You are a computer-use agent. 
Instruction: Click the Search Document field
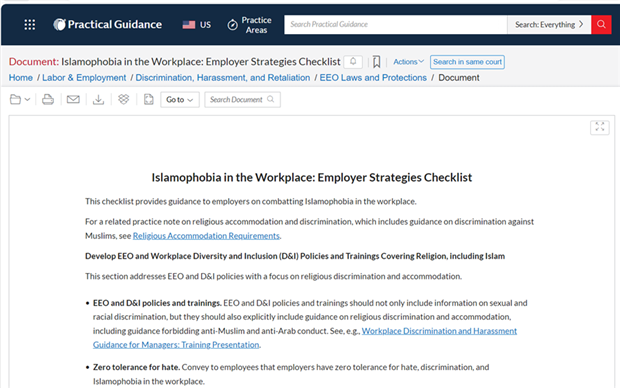pos(242,100)
